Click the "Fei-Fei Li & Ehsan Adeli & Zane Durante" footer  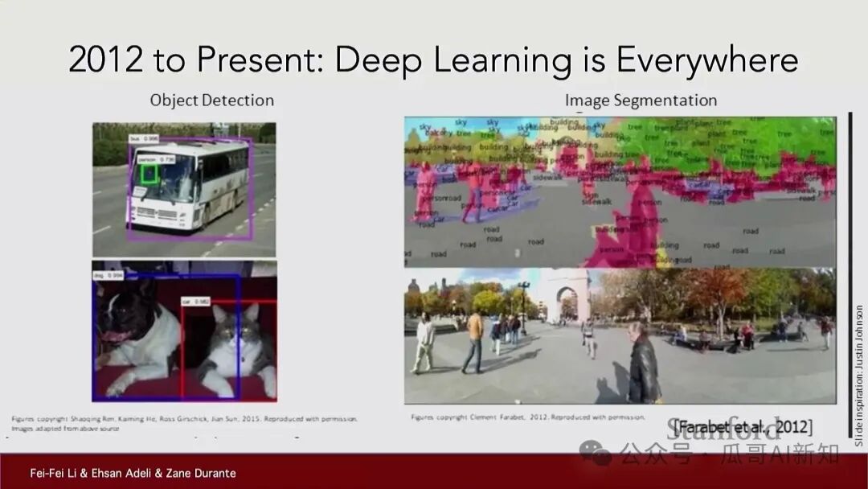[133, 473]
